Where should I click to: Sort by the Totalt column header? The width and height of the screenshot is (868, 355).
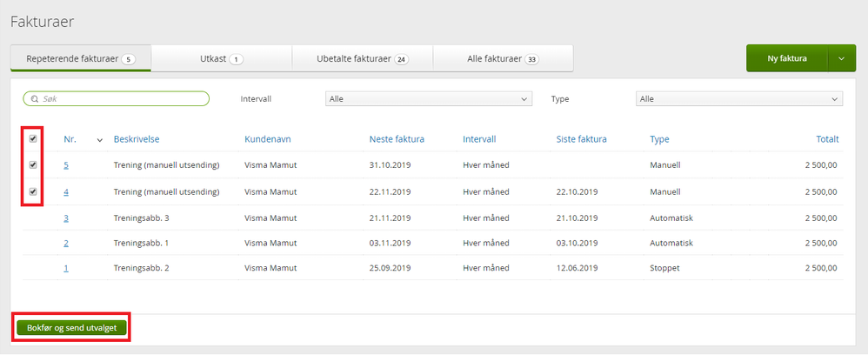[827, 139]
